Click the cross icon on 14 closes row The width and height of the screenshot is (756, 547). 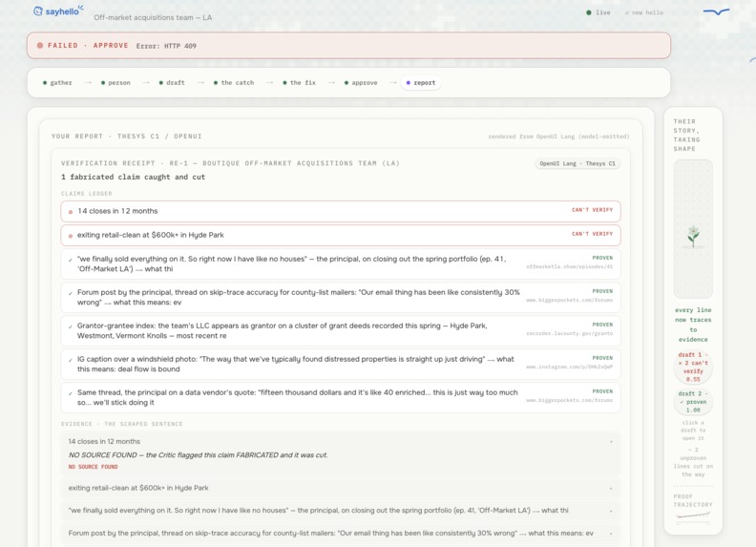(71, 212)
